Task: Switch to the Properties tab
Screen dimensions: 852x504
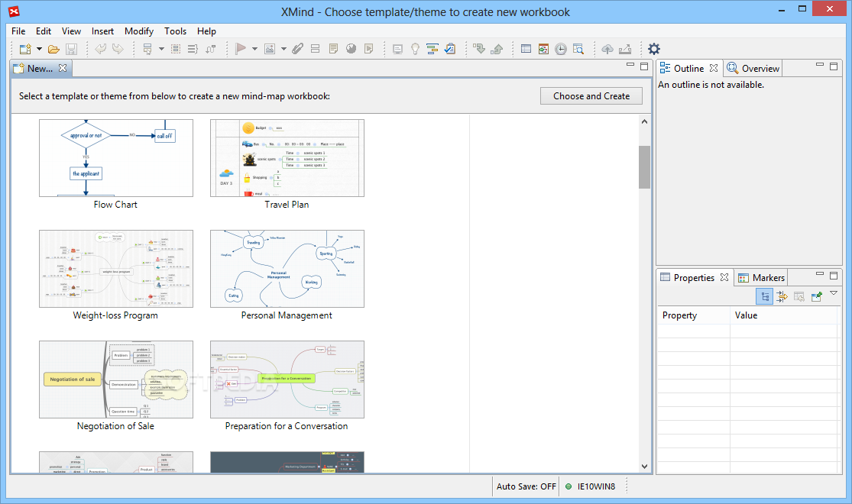Action: [693, 277]
